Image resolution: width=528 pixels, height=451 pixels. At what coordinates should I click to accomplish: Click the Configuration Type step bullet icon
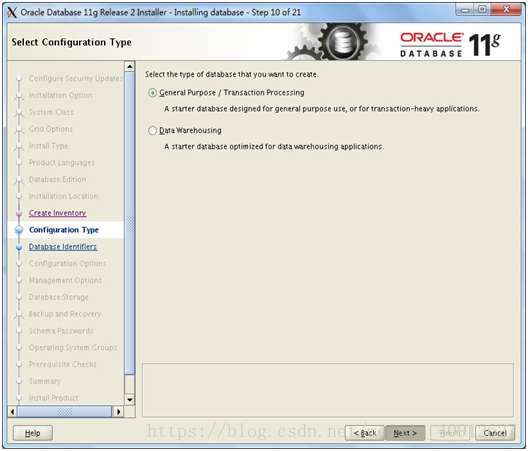point(19,230)
